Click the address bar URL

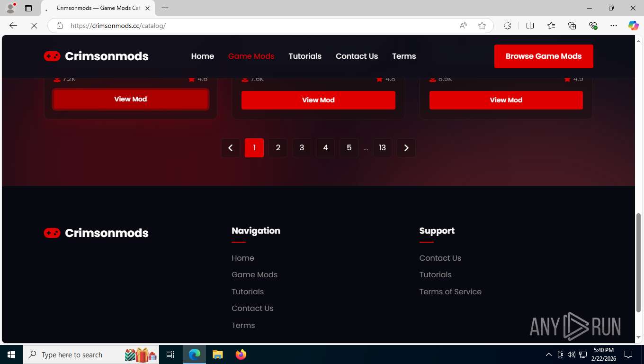tap(118, 26)
